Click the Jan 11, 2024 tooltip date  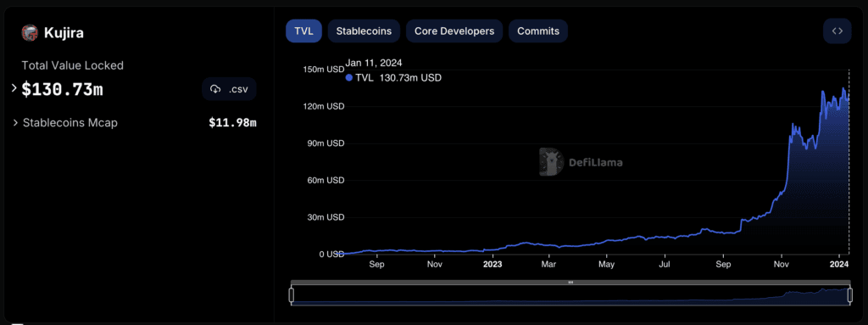click(374, 63)
